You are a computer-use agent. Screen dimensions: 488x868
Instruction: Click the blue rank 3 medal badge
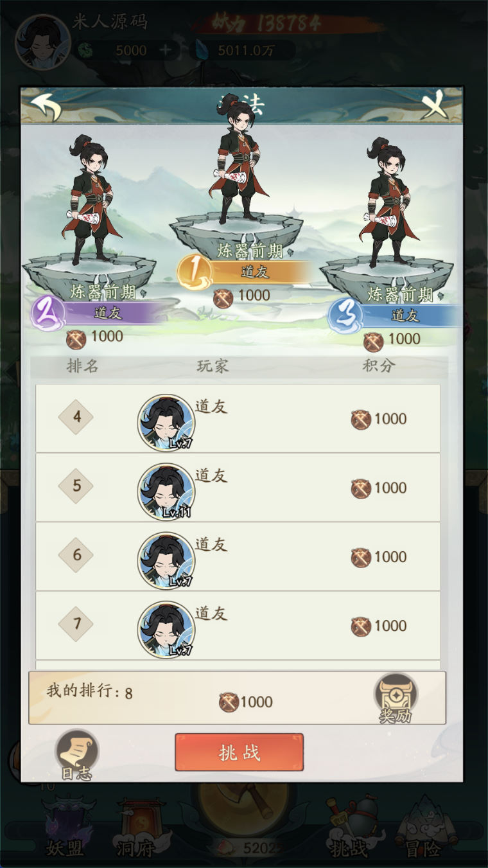coord(345,315)
